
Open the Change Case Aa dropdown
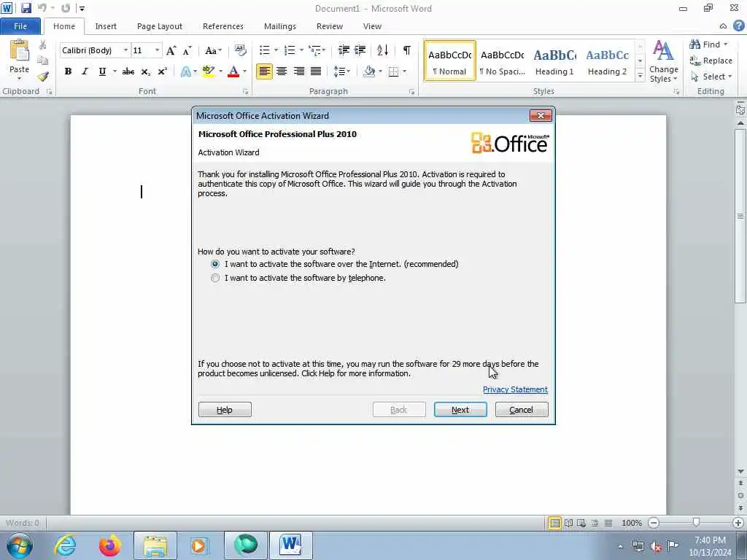pos(213,50)
